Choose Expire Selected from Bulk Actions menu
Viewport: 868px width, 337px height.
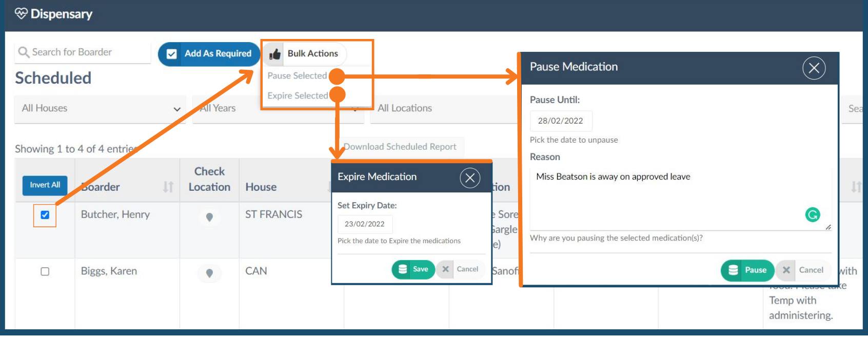pyautogui.click(x=298, y=96)
